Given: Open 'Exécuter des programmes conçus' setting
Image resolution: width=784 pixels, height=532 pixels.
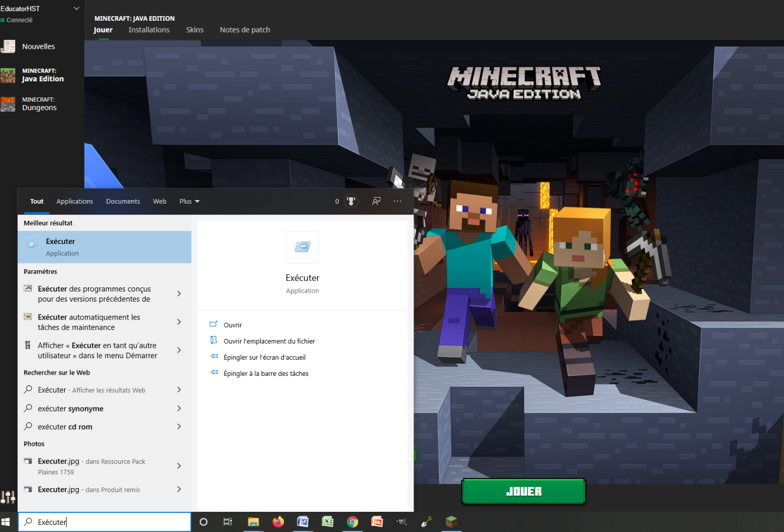Looking at the screenshot, I should tap(95, 293).
